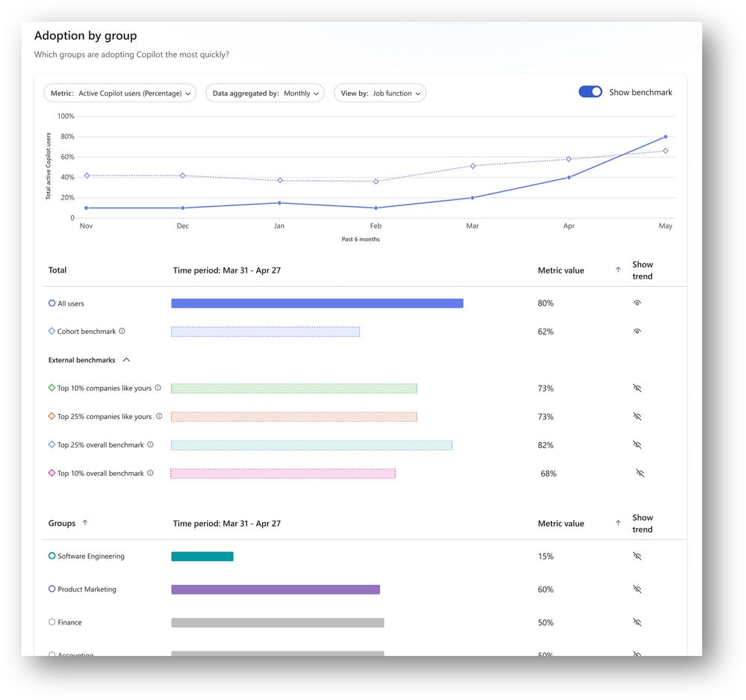Click info icon beside Top 10% companies like yours
Viewport: 746px width, 700px height.
pos(158,388)
